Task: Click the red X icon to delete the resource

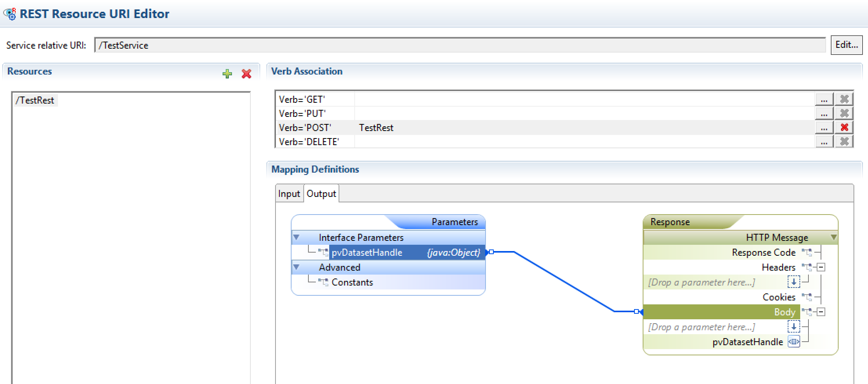Action: [246, 73]
